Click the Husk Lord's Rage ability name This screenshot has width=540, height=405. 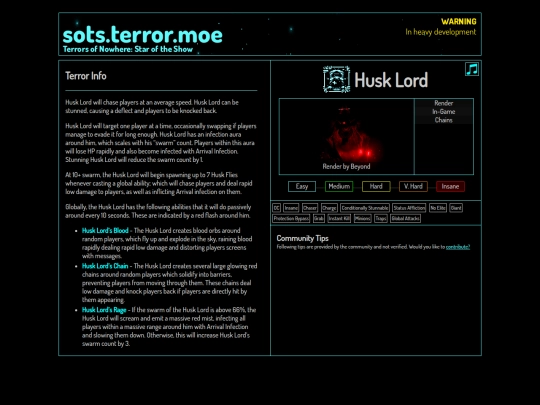pos(104,310)
